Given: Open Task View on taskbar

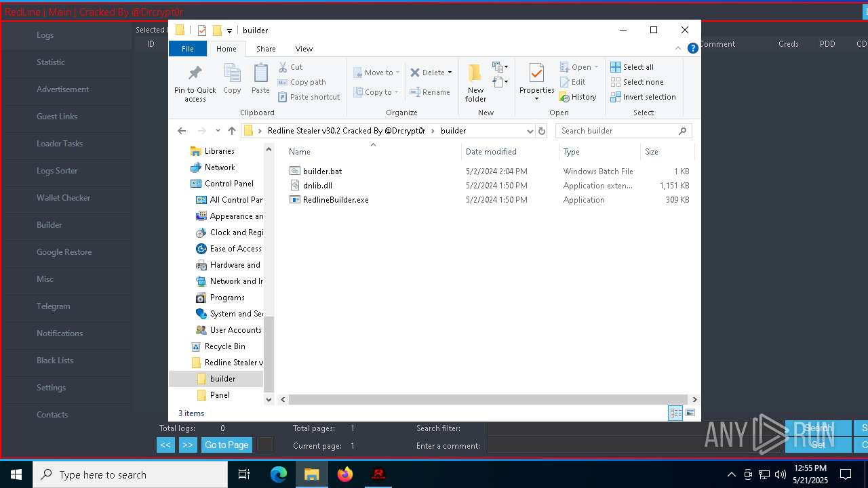Looking at the screenshot, I should coord(244,474).
